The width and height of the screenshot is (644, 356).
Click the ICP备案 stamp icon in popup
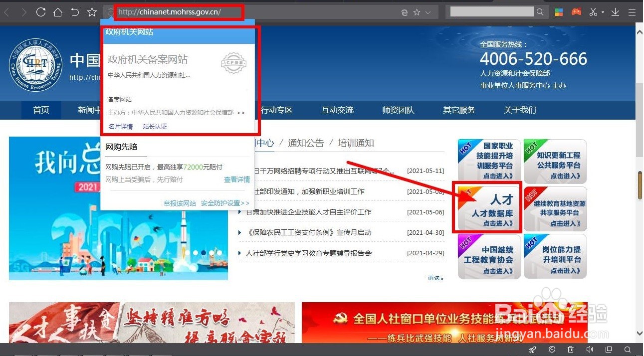233,63
